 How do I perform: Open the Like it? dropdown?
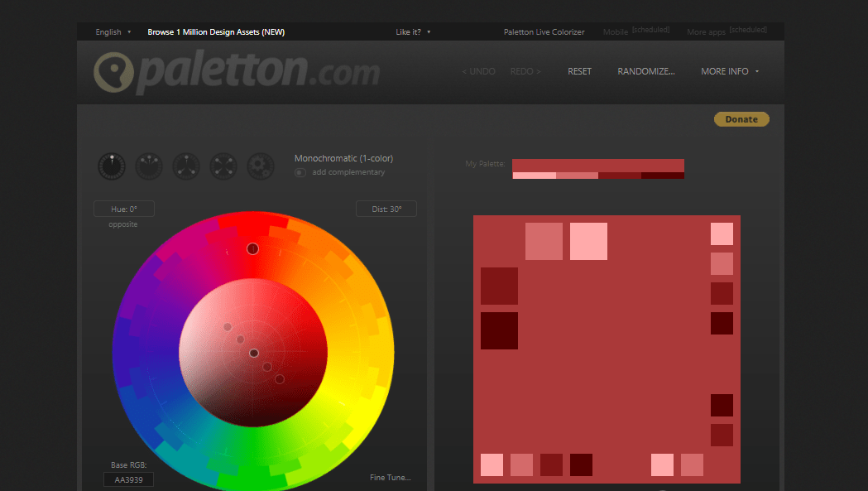[x=413, y=32]
